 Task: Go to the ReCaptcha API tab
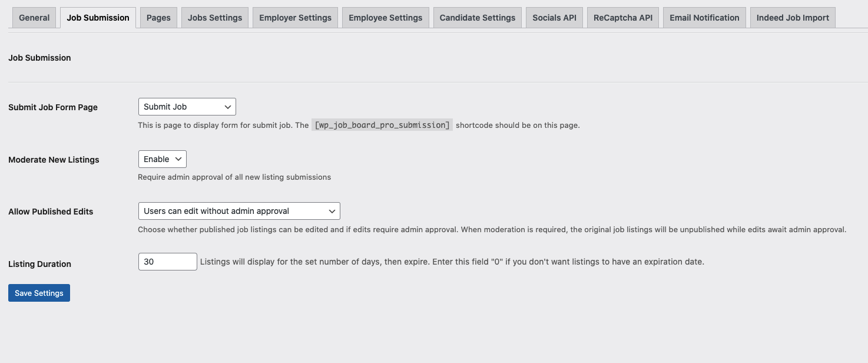click(622, 18)
